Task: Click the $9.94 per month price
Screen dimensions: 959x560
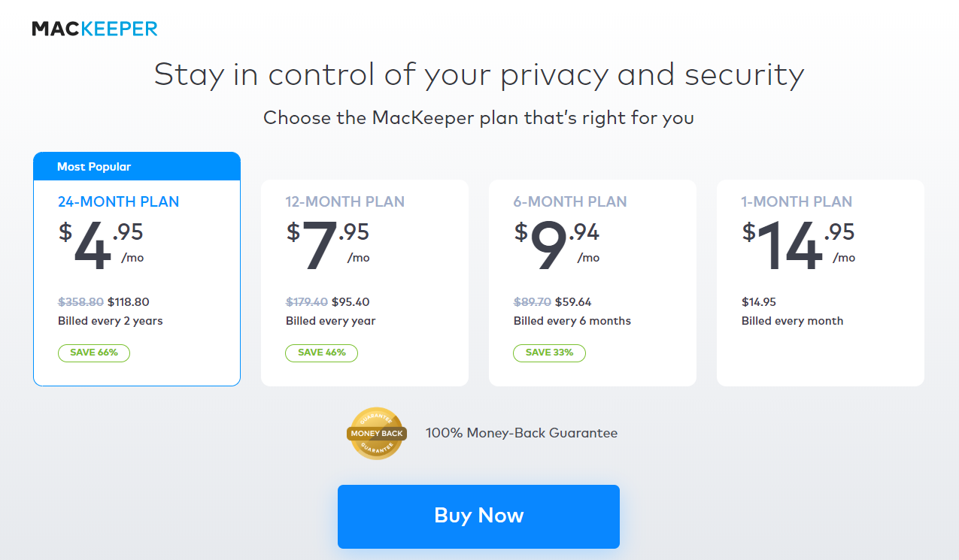Action: click(x=557, y=246)
